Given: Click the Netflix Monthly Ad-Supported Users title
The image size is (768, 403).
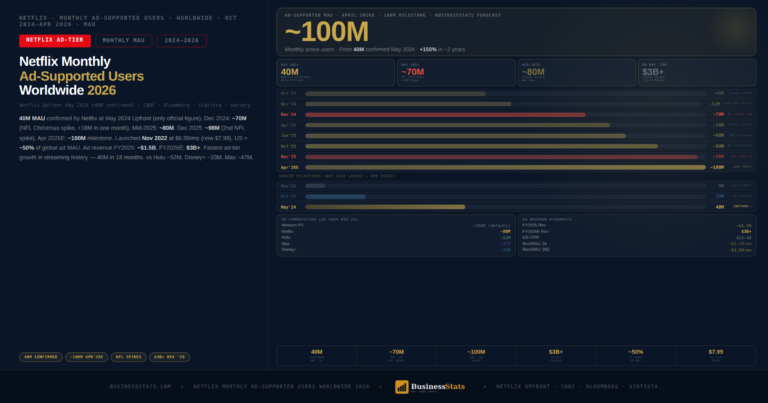Looking at the screenshot, I should point(81,76).
